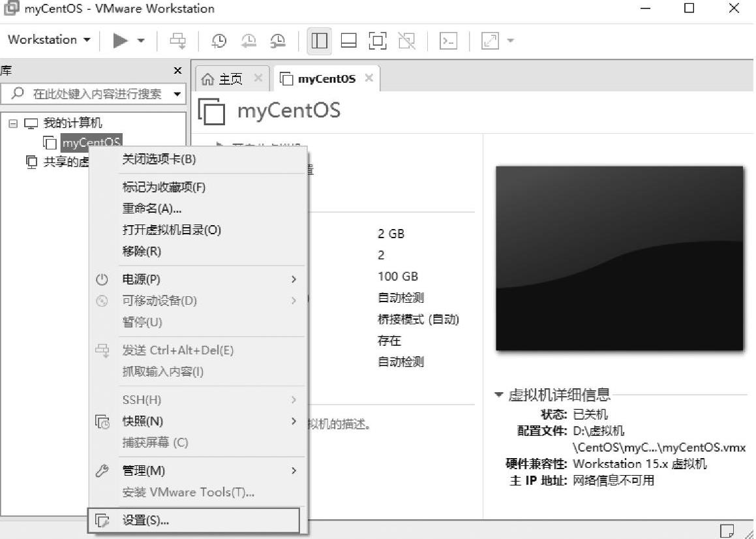This screenshot has width=756, height=539.
Task: Select myCentOS in the library tree
Action: point(91,143)
